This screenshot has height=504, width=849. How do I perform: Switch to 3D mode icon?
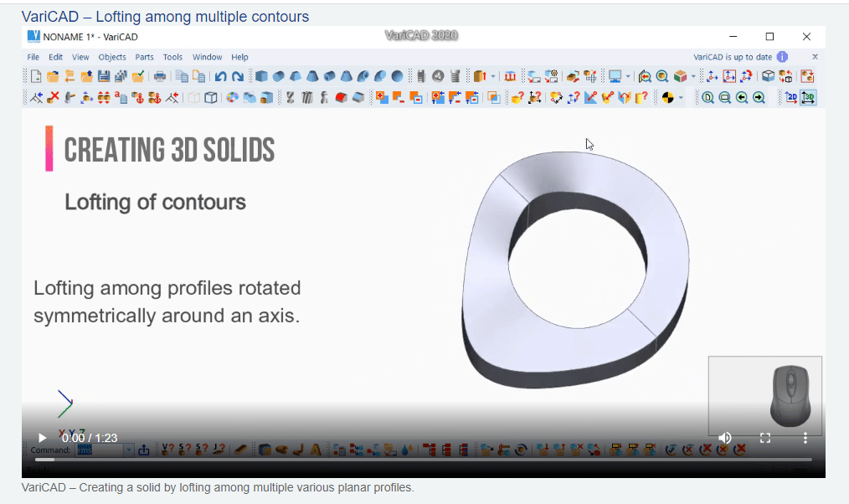coord(808,97)
